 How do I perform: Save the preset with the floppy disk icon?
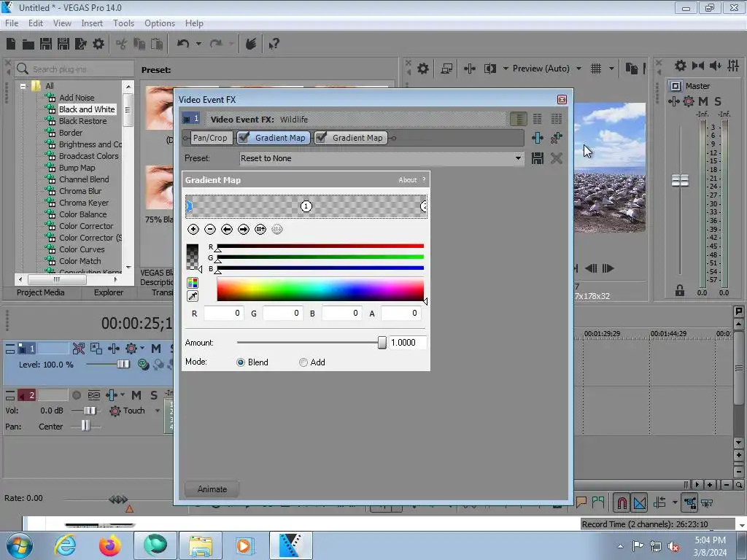(x=538, y=158)
